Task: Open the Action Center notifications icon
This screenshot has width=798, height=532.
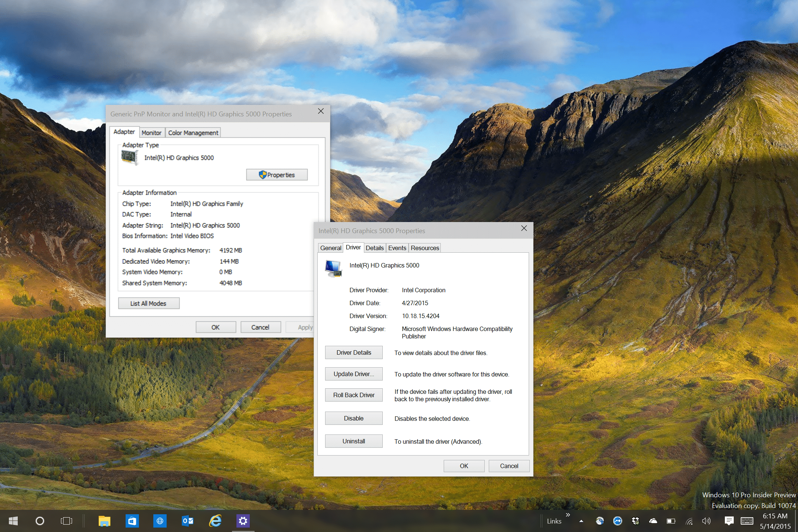Action: click(x=729, y=521)
